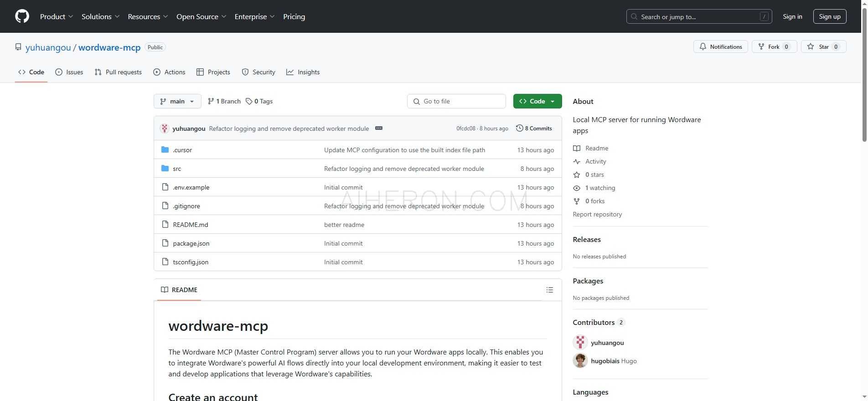Switch to the Insights tab
Viewport: 868px width, 401px height.
[303, 72]
